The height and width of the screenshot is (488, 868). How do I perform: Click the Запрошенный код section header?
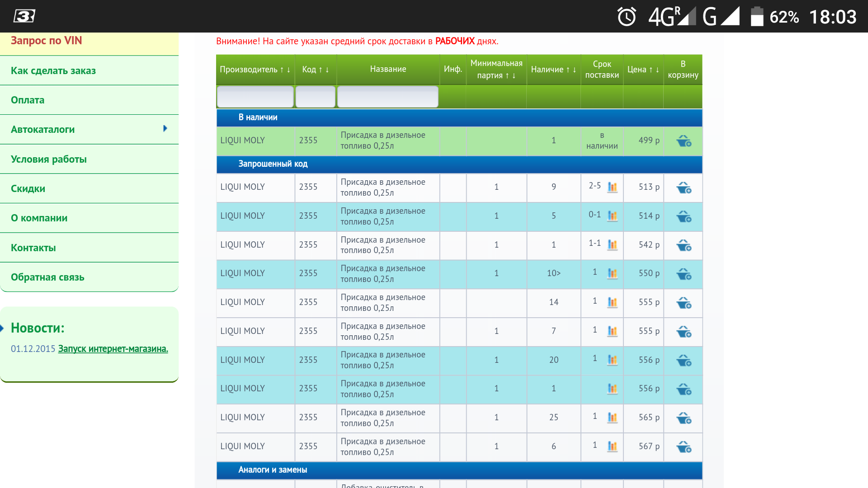(x=459, y=164)
